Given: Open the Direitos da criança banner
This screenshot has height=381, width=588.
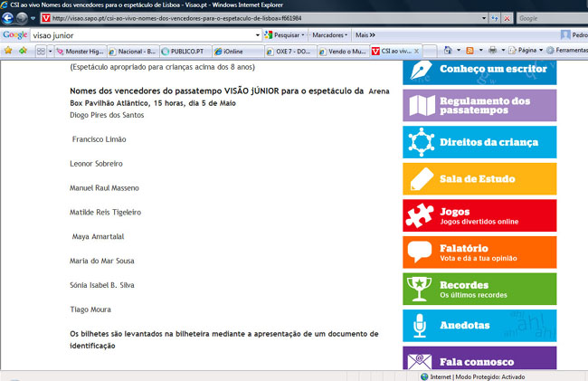Looking at the screenshot, I should point(479,142).
